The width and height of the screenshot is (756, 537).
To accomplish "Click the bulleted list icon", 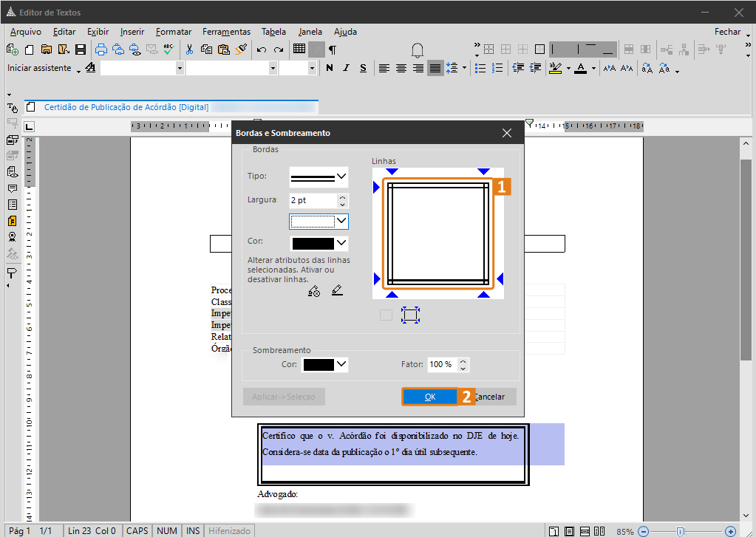I will 480,68.
